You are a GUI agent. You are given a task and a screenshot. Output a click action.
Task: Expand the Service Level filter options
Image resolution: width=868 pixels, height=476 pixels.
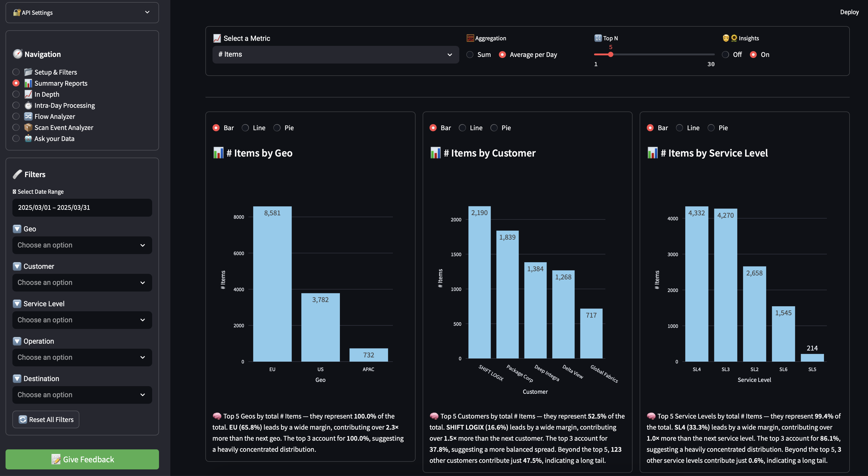(x=17, y=304)
